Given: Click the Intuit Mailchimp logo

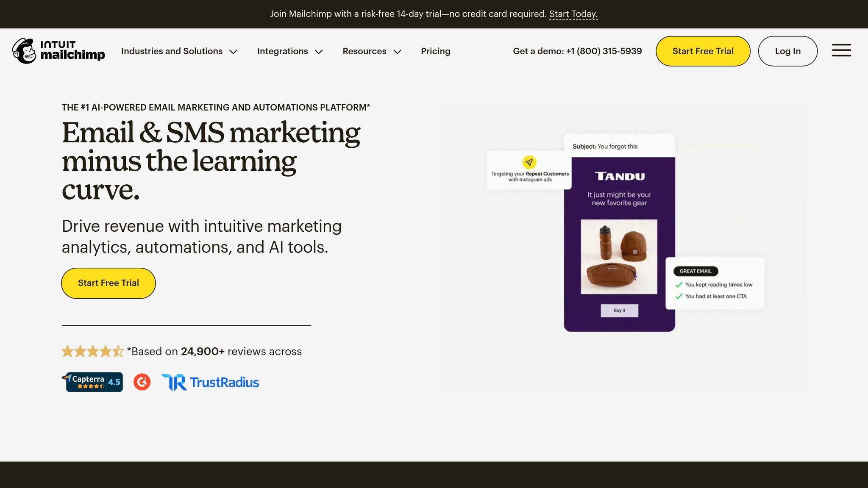Looking at the screenshot, I should coord(58,51).
